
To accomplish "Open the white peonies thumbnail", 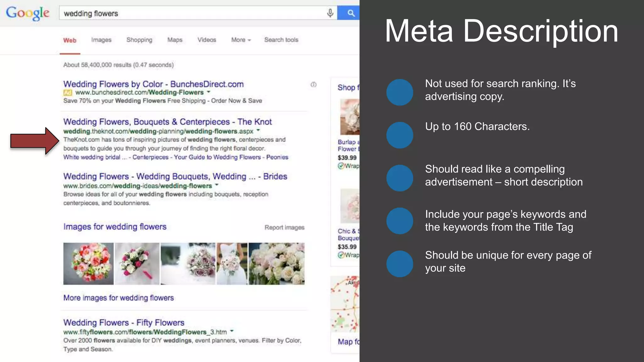I will click(x=276, y=264).
